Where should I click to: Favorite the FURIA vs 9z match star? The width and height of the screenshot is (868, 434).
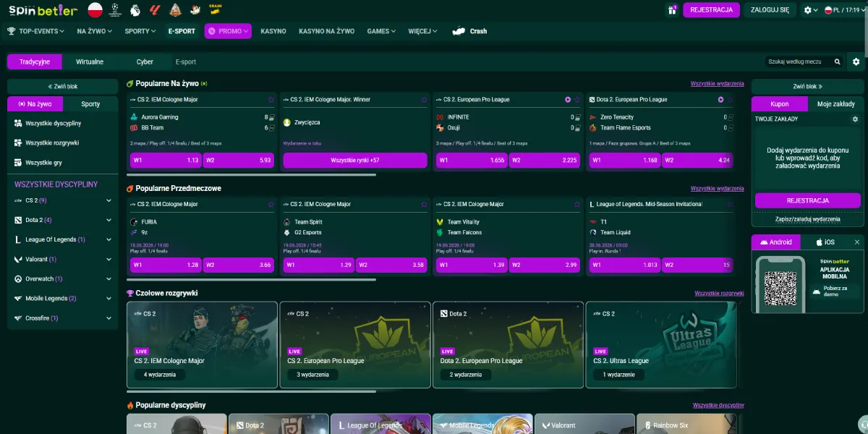coord(271,205)
